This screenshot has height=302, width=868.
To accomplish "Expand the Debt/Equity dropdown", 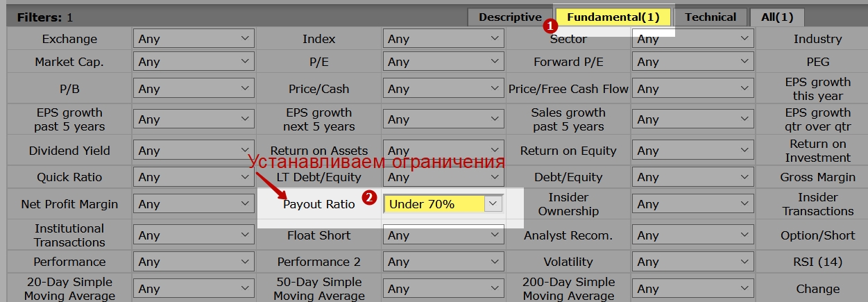I will (x=692, y=177).
